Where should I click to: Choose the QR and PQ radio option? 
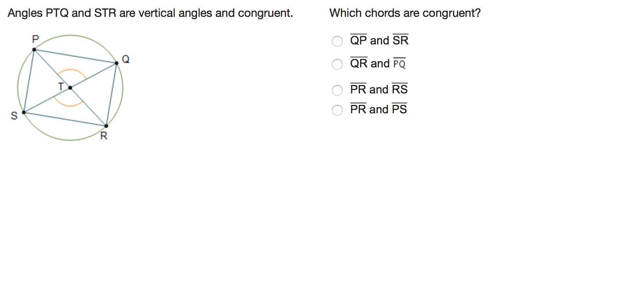pos(337,64)
